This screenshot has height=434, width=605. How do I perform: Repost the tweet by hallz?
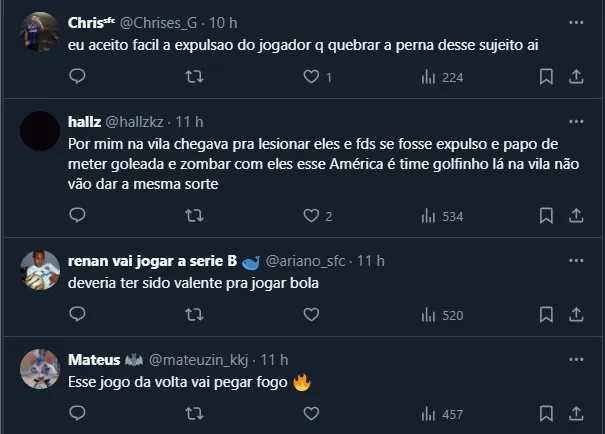coord(194,215)
